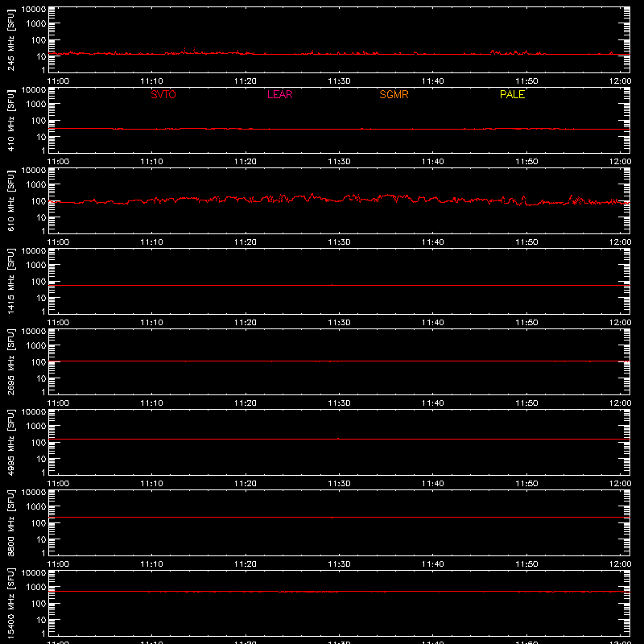
Task: Click the 100 tick on the 4995 MHz axis
Action: [39, 443]
